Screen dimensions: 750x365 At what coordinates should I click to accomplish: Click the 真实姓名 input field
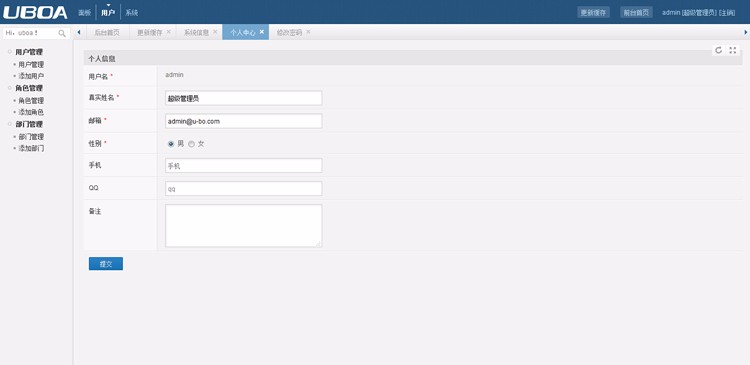coord(243,98)
